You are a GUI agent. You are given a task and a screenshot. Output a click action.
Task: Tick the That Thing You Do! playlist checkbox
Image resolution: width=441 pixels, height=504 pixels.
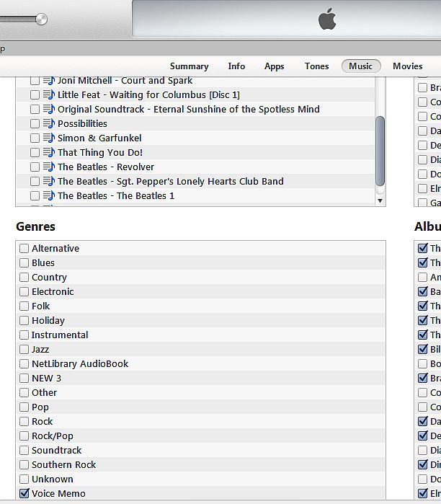point(35,153)
